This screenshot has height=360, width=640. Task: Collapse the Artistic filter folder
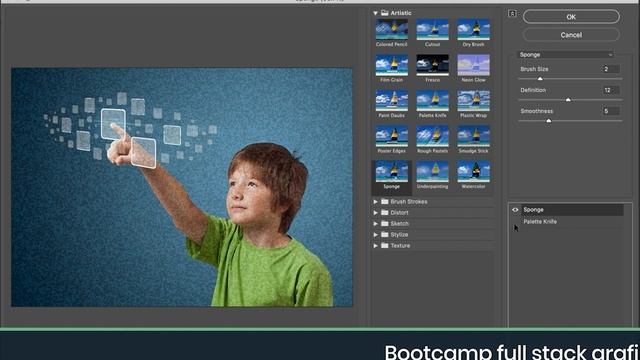click(375, 13)
